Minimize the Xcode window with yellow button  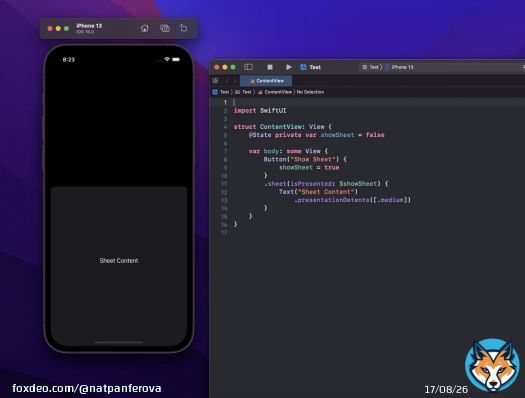225,67
